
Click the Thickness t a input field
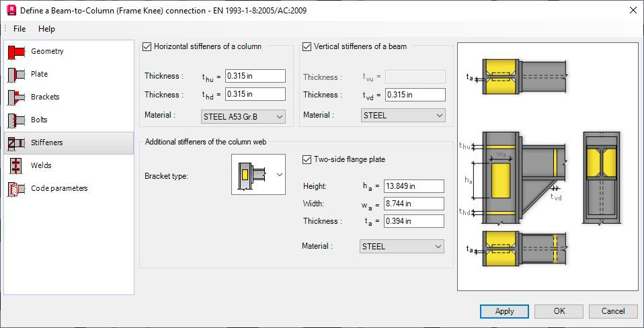414,221
